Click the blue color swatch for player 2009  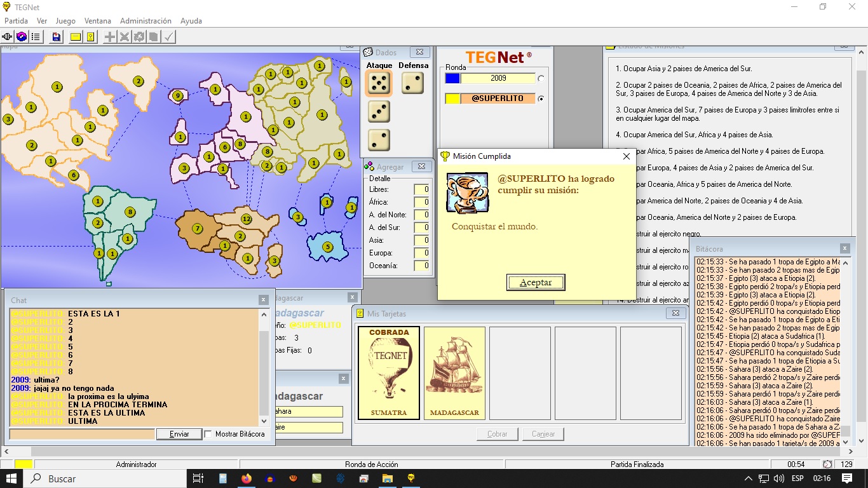point(452,78)
